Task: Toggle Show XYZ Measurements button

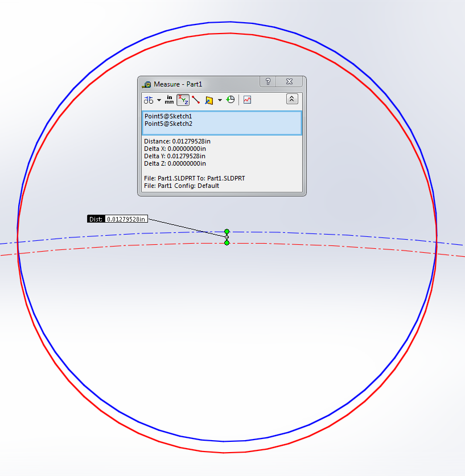Action: (183, 100)
